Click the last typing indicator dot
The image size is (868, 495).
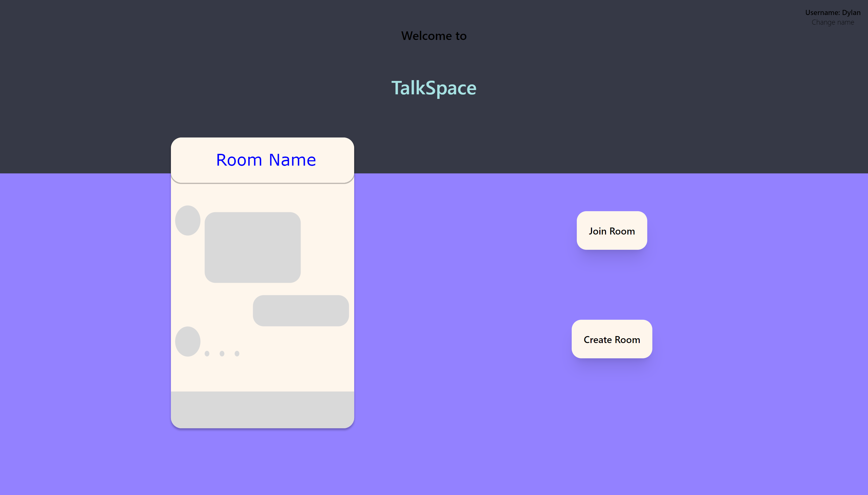tap(237, 353)
